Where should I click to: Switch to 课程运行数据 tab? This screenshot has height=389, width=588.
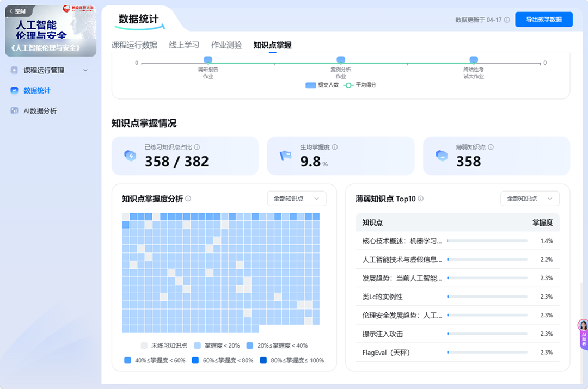pos(134,45)
